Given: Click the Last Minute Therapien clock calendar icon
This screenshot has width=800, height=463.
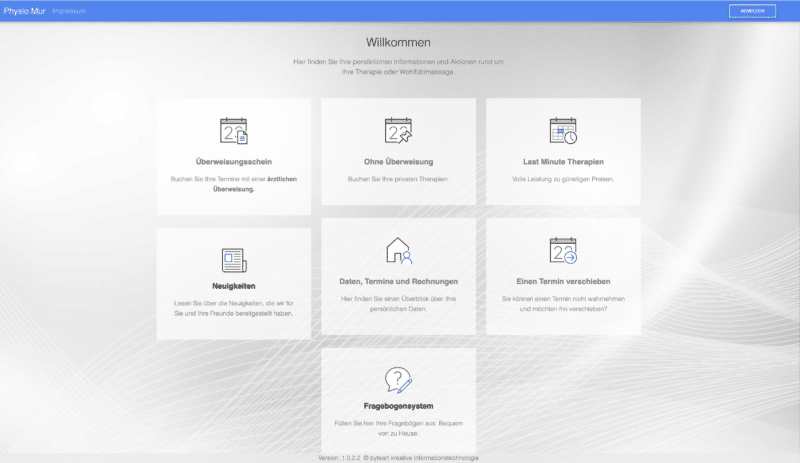Looking at the screenshot, I should pyautogui.click(x=563, y=131).
